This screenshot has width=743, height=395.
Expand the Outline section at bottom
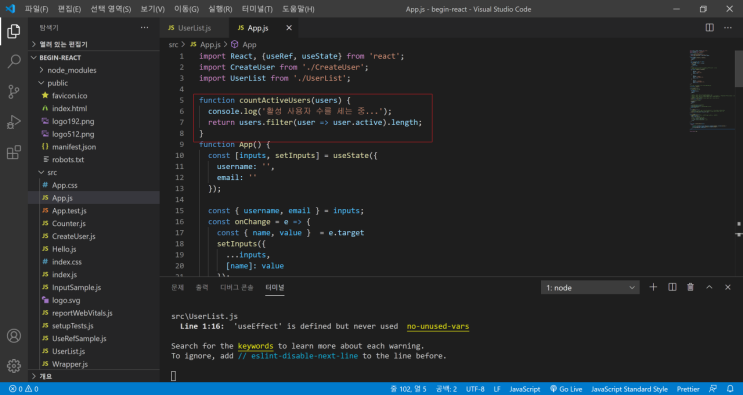click(45, 376)
